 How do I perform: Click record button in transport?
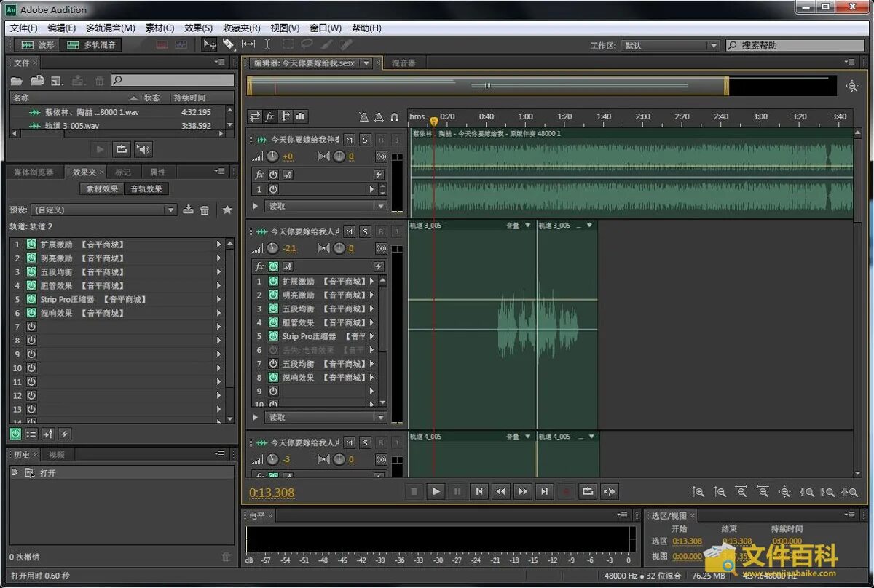pos(566,491)
